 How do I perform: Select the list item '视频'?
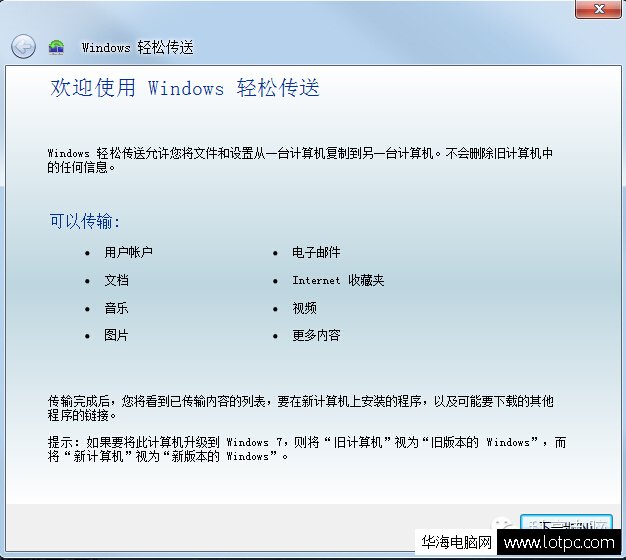pyautogui.click(x=304, y=308)
